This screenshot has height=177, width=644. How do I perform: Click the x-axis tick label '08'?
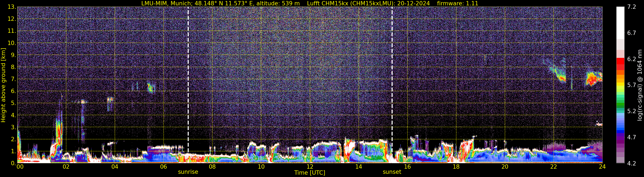[x=212, y=167]
